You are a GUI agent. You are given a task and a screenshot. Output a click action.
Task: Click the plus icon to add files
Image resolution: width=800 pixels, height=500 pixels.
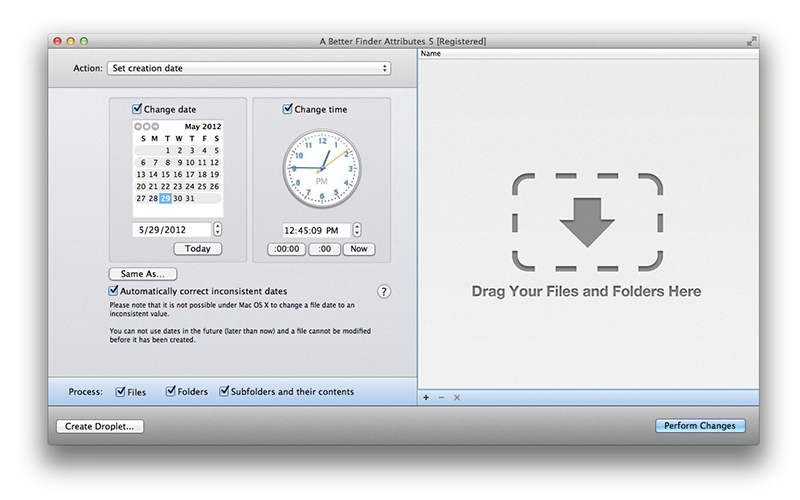426,398
